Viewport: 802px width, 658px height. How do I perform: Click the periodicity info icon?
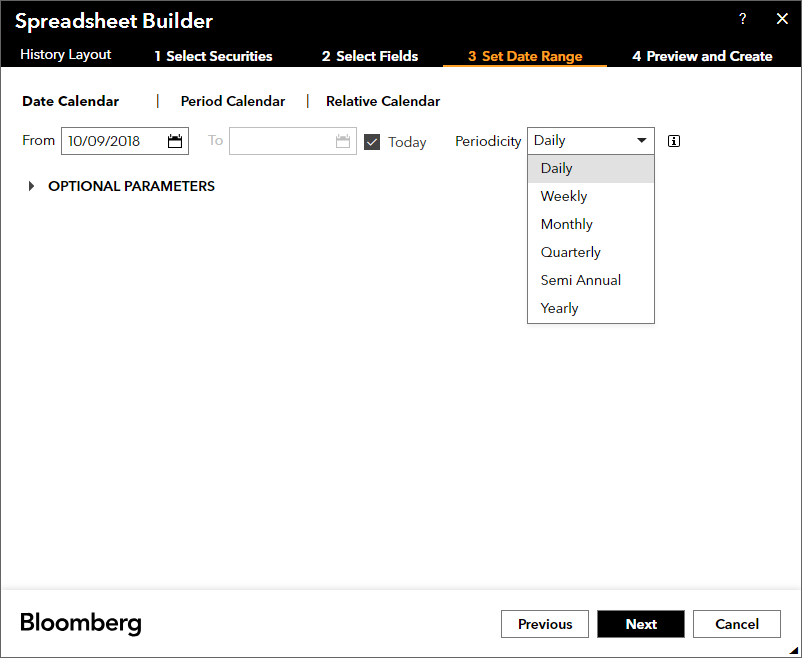pos(674,141)
